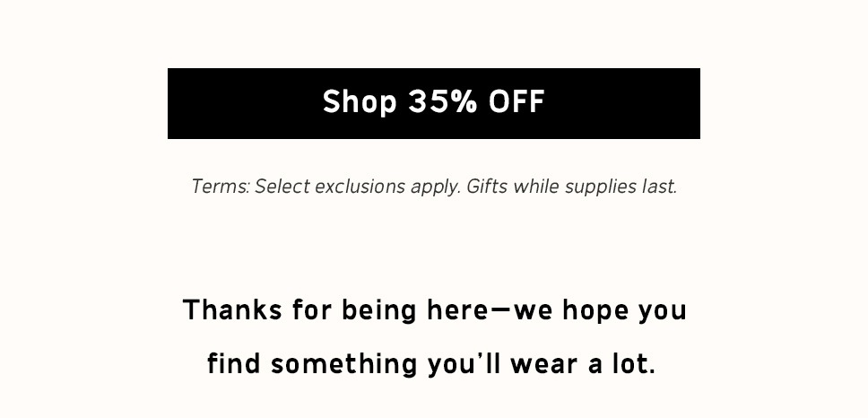868x418 pixels.
Task: Click the "Thanks for being here" line
Action: (434, 310)
